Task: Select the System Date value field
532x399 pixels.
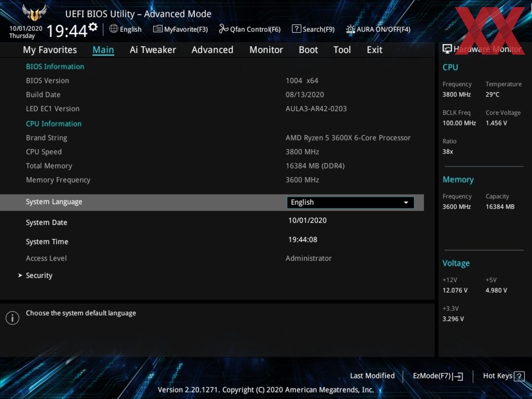Action: pos(307,220)
